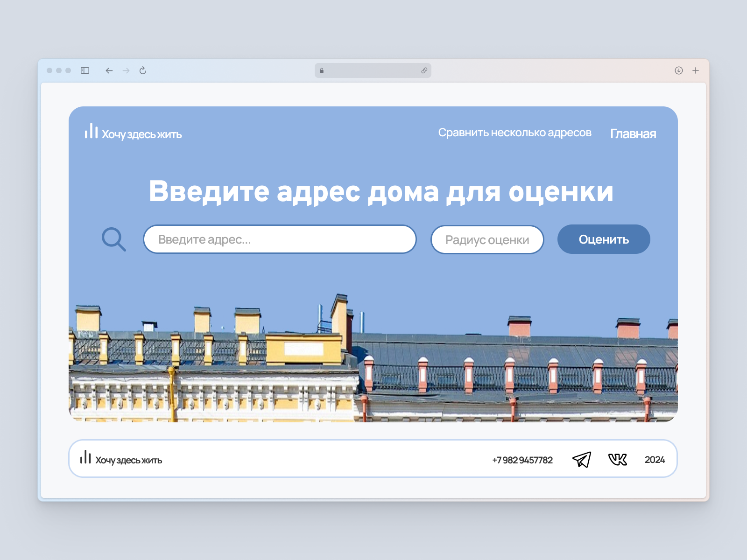Click the search magnifier icon
Screen dimensions: 747x560
pyautogui.click(x=114, y=239)
